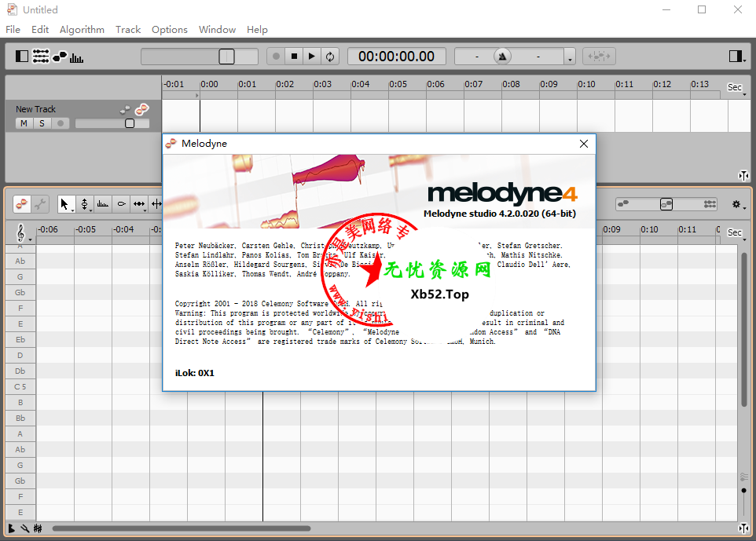Solo New Track with S button
Screen dimensions: 756x541
[42, 123]
